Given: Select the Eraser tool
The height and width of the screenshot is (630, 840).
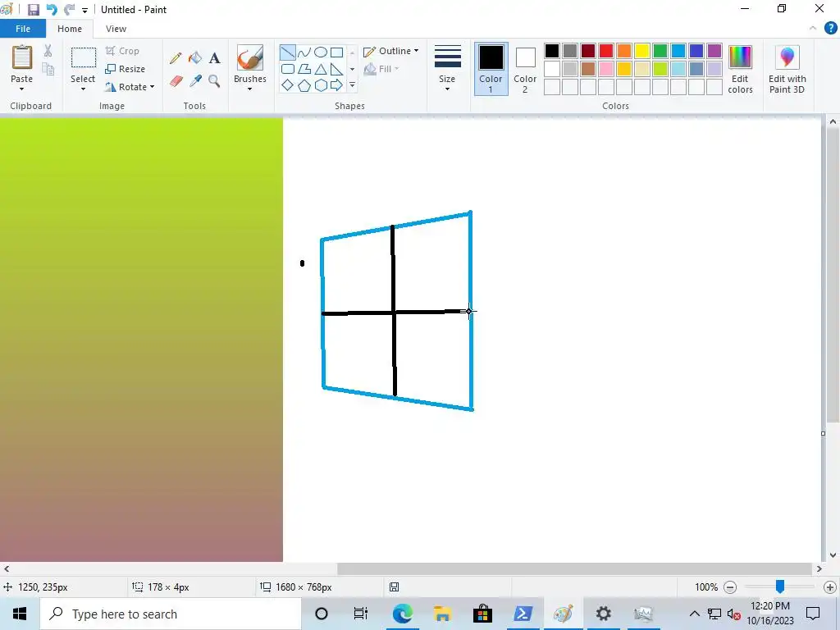Looking at the screenshot, I should 176,81.
